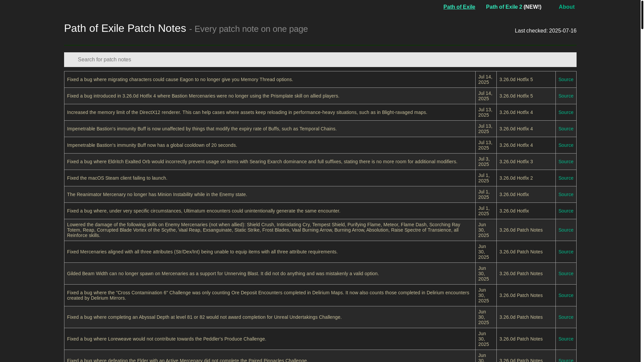Viewport: 644px width, 362px height.
Task: Click the page vertical scrollbar thumb
Action: coord(642,15)
